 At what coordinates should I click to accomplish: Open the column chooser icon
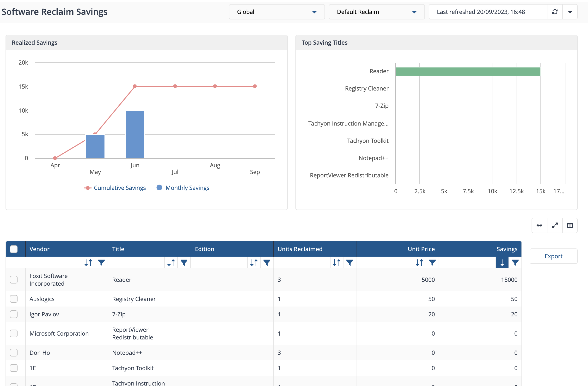(570, 225)
